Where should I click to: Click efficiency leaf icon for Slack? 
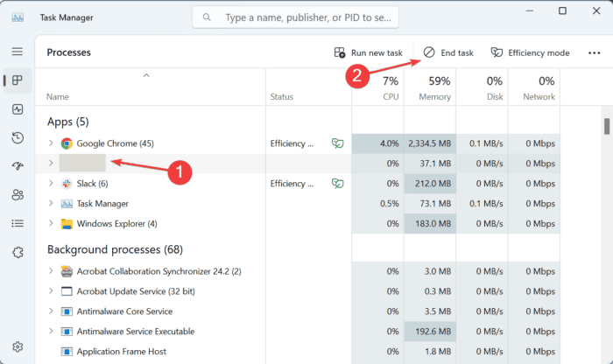click(x=337, y=183)
